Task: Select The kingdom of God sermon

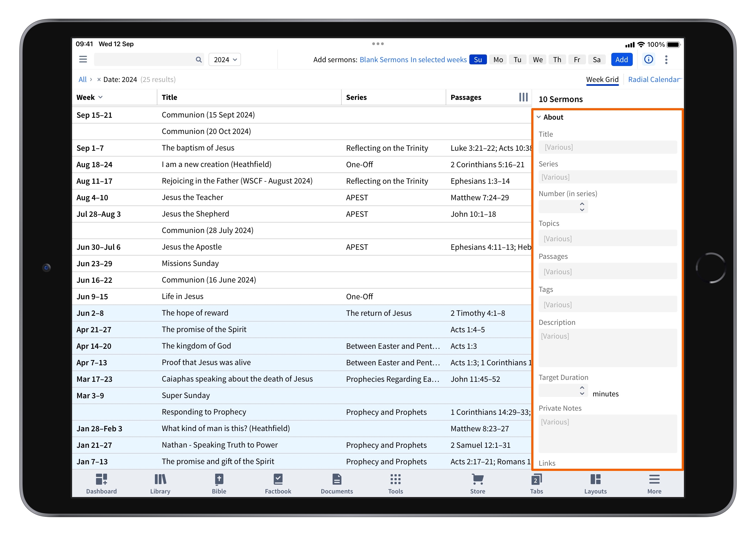Action: coord(302,346)
